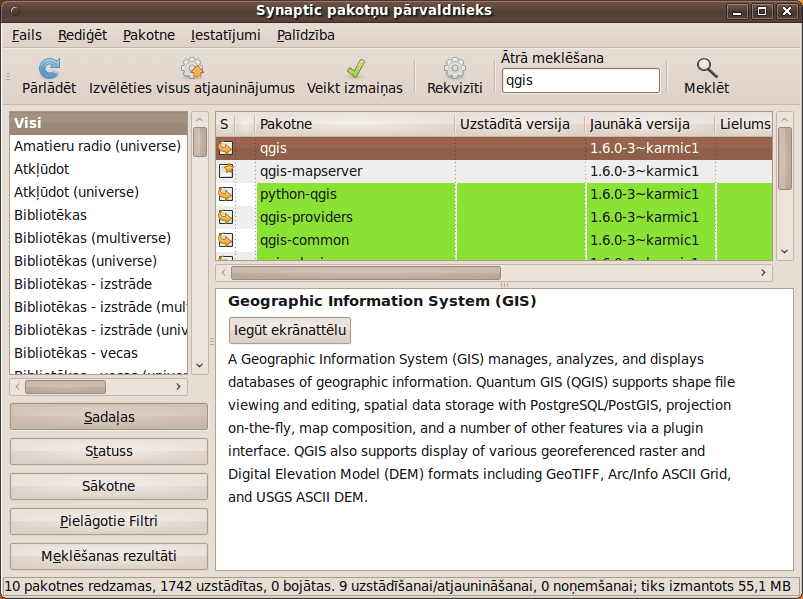Image resolution: width=803 pixels, height=599 pixels.
Task: Click category list vertical scrollbar thumb
Action: (200, 142)
